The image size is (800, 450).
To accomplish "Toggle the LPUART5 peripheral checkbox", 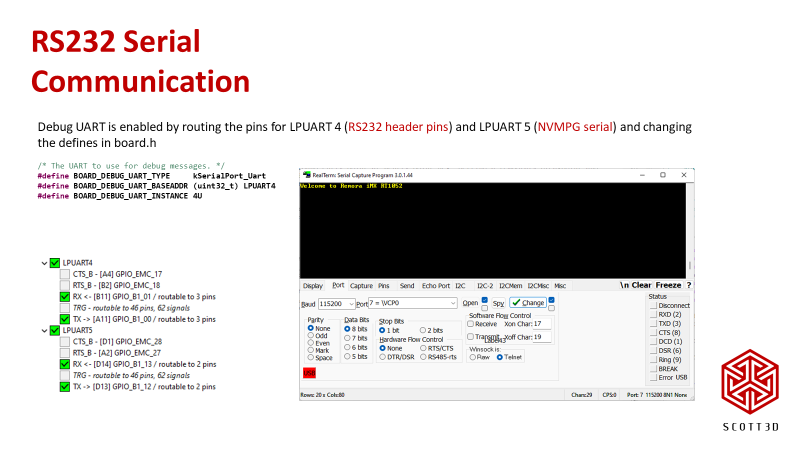I will point(55,331).
